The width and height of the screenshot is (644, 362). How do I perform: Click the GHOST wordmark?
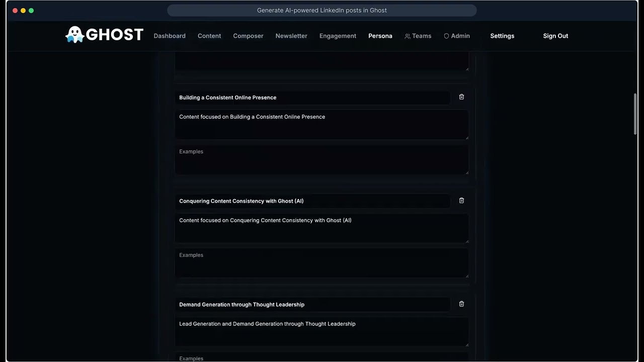(x=115, y=35)
